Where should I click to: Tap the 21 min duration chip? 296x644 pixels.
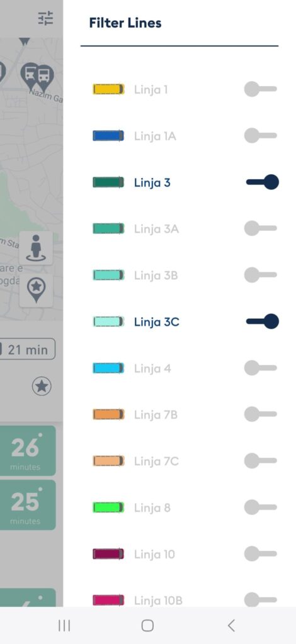click(27, 350)
